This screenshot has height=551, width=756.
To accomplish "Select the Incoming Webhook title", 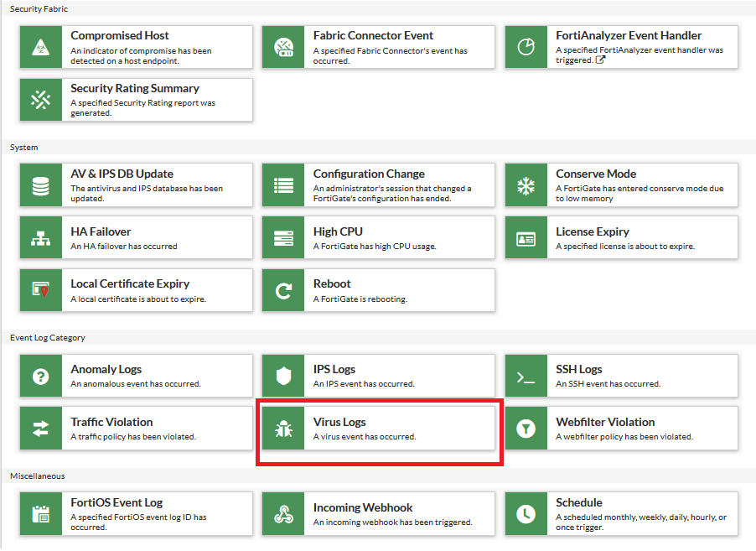I will pyautogui.click(x=363, y=507).
